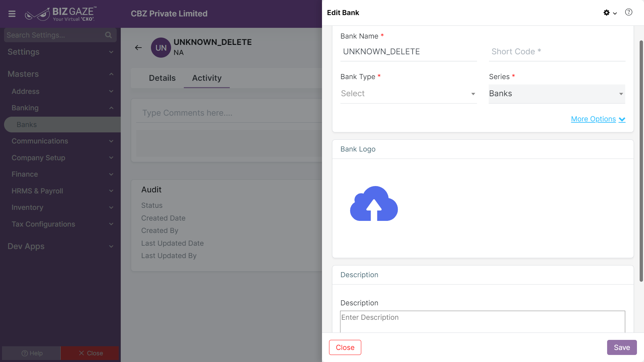Expand the Finance menu chevron
Image resolution: width=644 pixels, height=362 pixels.
coord(111,174)
